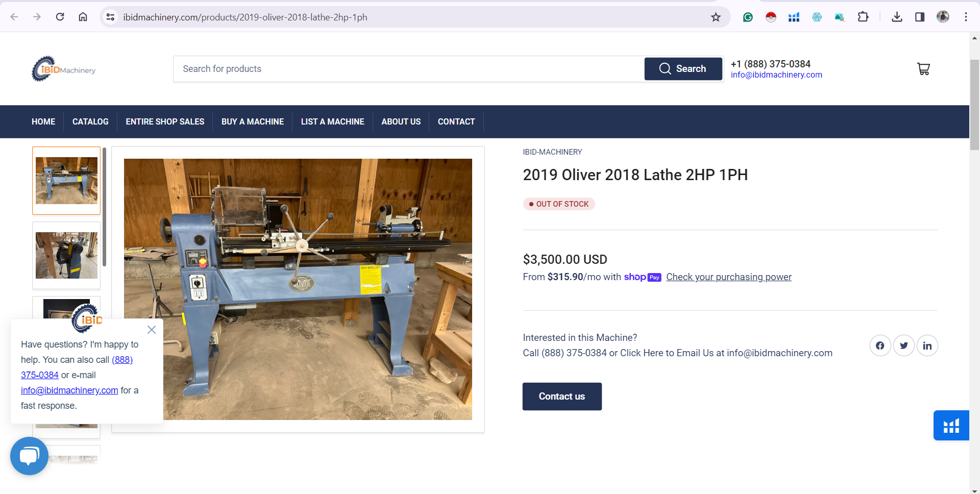
Task: Open BUY A MACHINE page
Action: pos(253,121)
